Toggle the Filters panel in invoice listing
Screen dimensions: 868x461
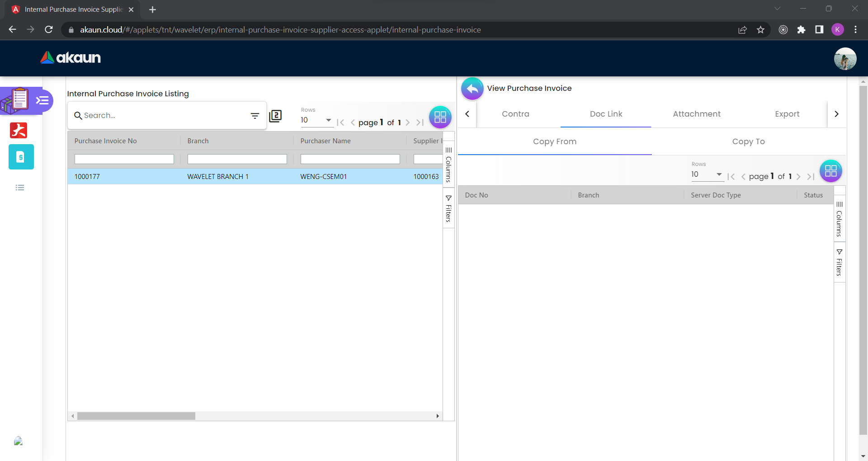click(x=448, y=209)
